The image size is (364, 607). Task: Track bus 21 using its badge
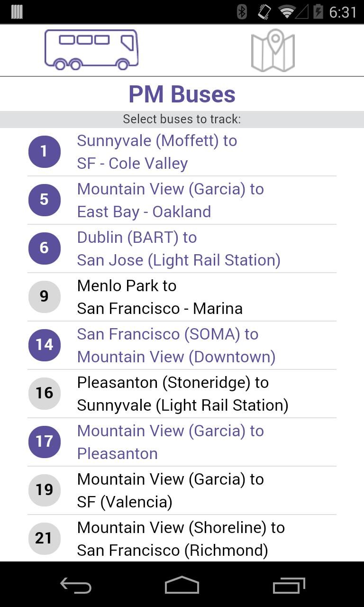click(x=45, y=539)
